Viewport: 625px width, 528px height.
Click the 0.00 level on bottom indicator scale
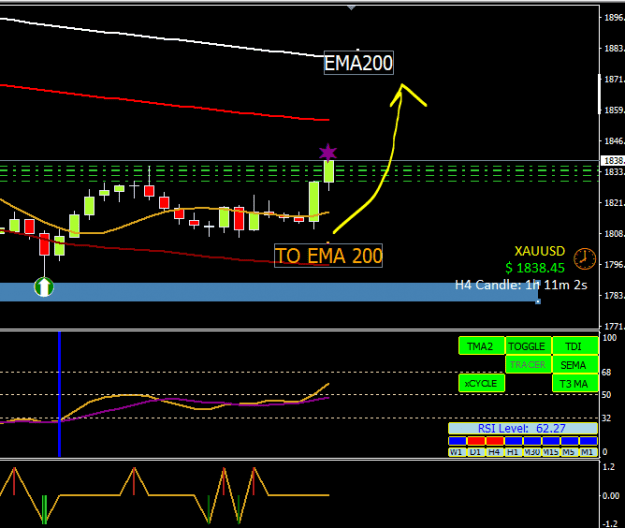point(611,496)
